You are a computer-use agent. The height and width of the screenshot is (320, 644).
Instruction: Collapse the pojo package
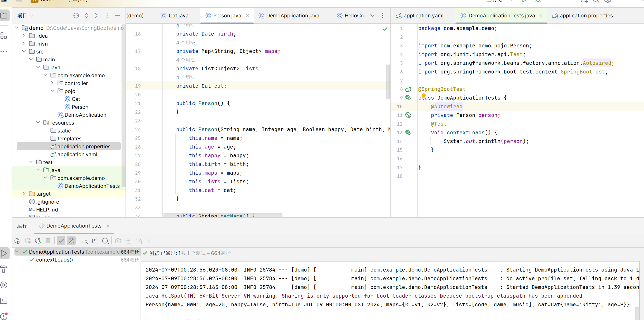(52, 91)
